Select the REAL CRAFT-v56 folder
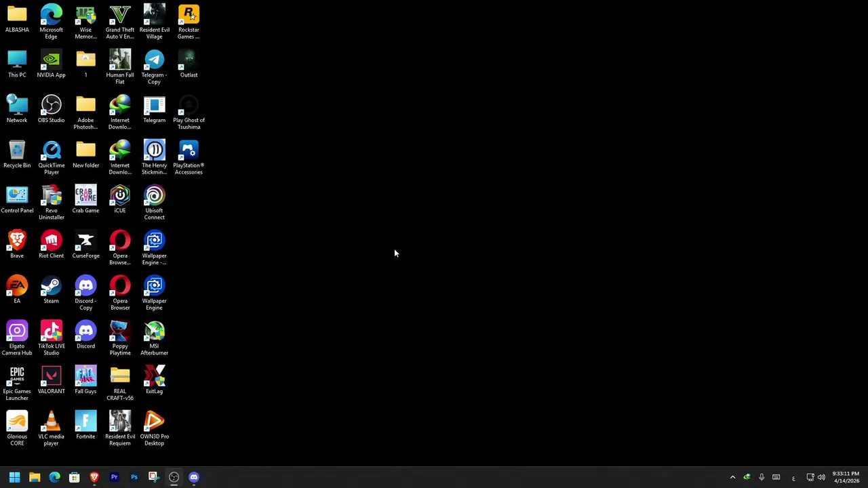Screen dimensions: 868x488 [x=120, y=383]
